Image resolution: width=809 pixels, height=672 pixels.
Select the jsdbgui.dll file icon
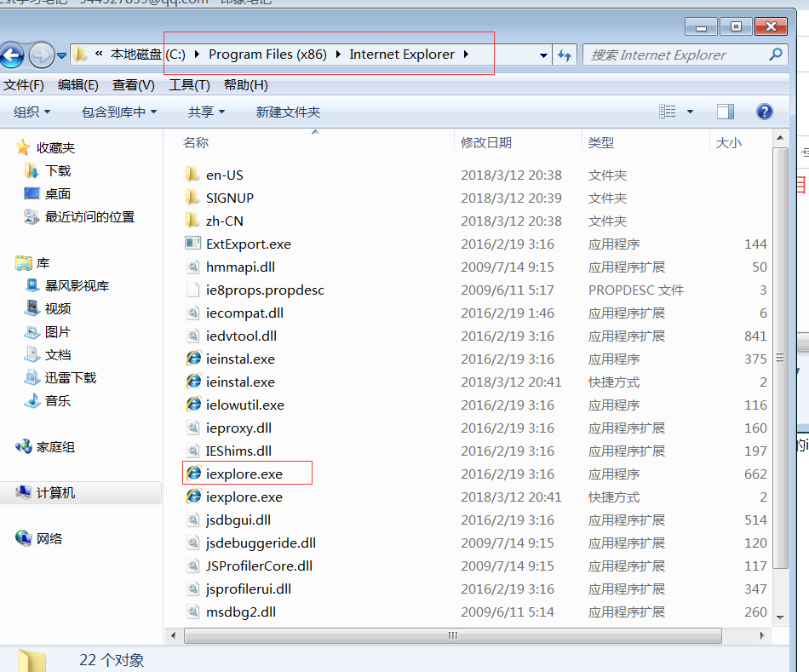[193, 520]
